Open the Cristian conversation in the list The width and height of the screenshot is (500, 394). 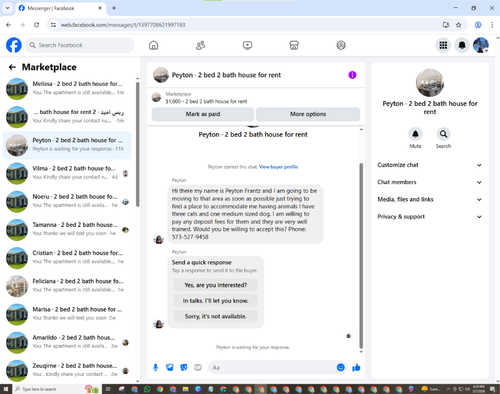click(67, 258)
